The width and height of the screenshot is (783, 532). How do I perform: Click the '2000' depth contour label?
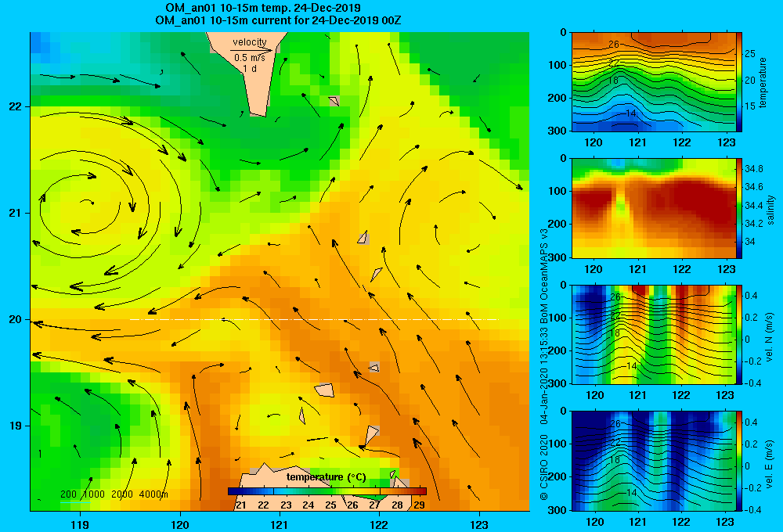pyautogui.click(x=122, y=494)
